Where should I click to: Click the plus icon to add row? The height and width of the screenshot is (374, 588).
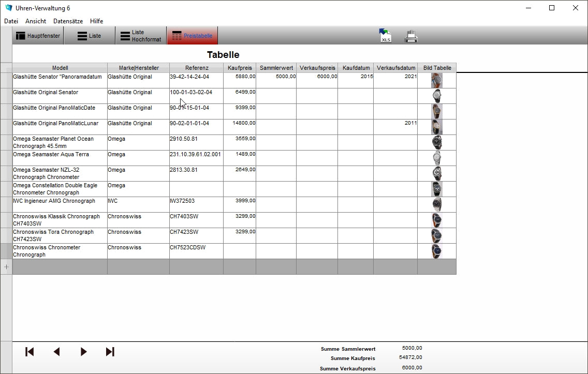(x=6, y=267)
